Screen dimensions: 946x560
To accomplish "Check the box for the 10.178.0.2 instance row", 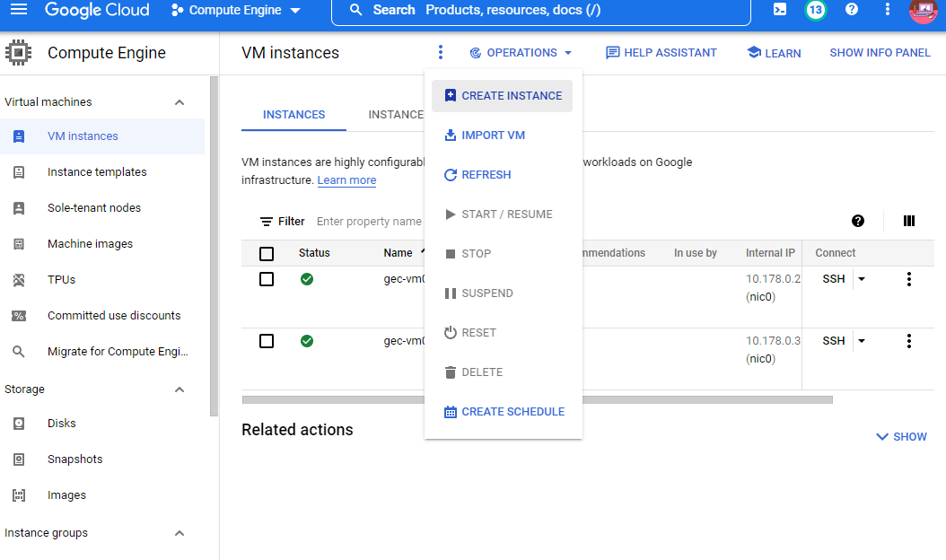I will click(x=266, y=279).
